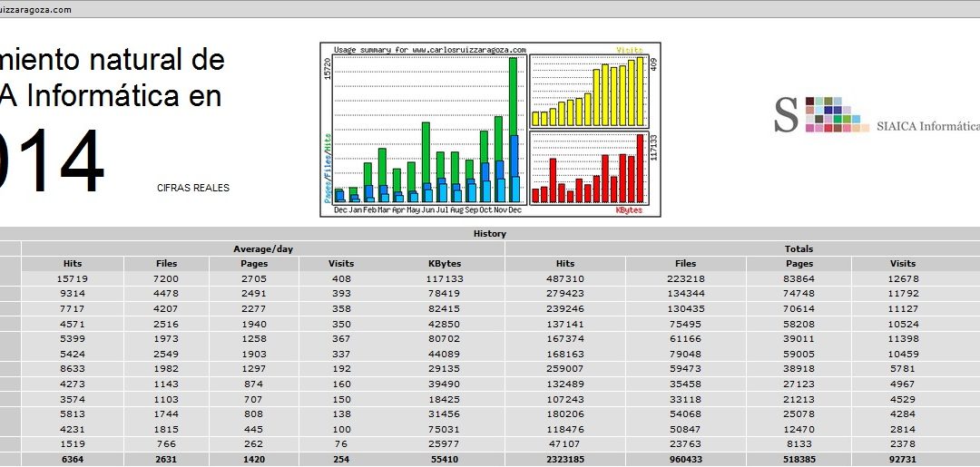Click the large gray S logo letter
Screen dimensions: 980x467
click(787, 115)
